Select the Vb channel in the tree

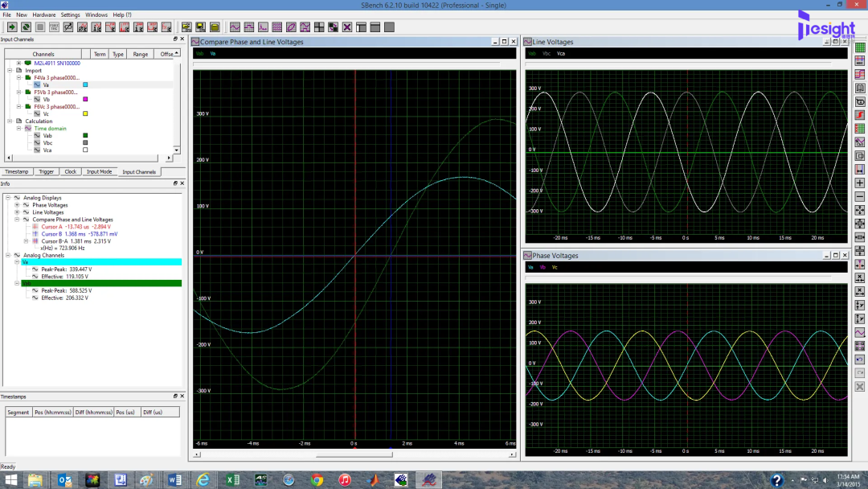click(47, 99)
